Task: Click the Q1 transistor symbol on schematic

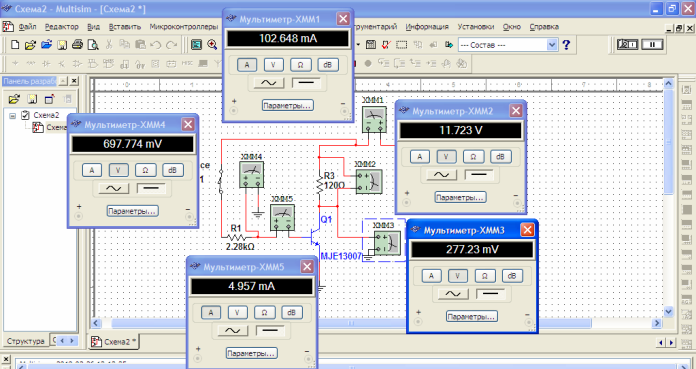Action: point(315,237)
